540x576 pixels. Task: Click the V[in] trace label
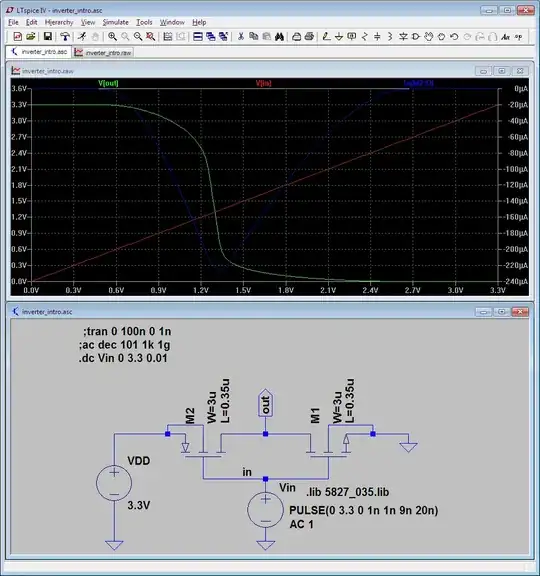pos(263,83)
